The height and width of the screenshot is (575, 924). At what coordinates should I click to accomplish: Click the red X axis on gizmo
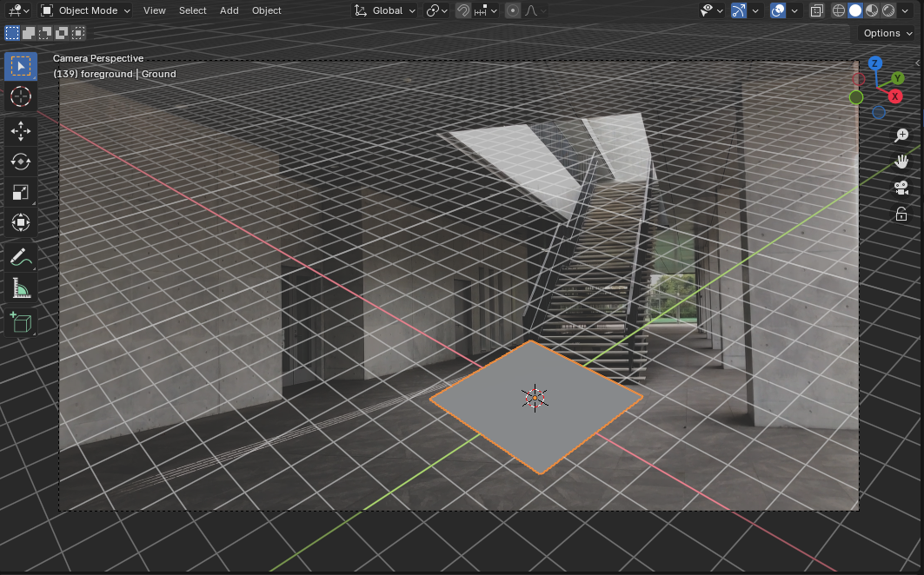pyautogui.click(x=895, y=96)
